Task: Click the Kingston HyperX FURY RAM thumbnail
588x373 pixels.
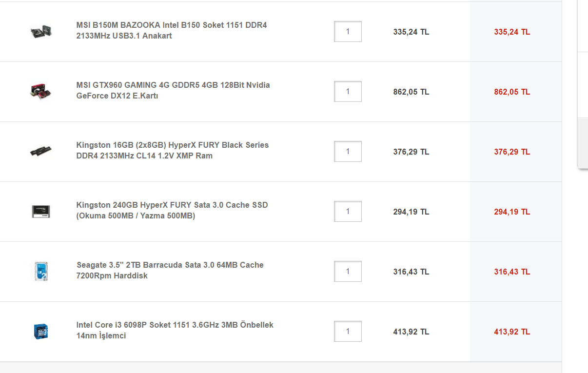Action: pyautogui.click(x=41, y=151)
